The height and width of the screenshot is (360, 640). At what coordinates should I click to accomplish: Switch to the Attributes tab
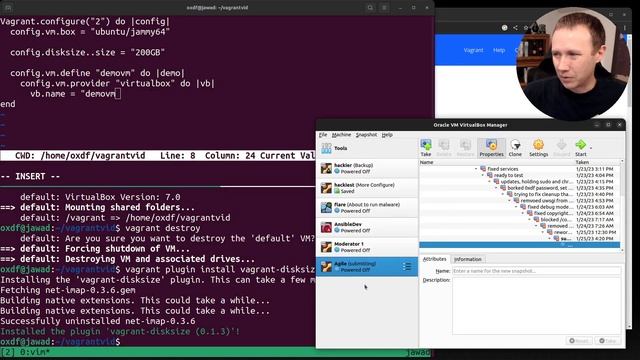(x=434, y=259)
